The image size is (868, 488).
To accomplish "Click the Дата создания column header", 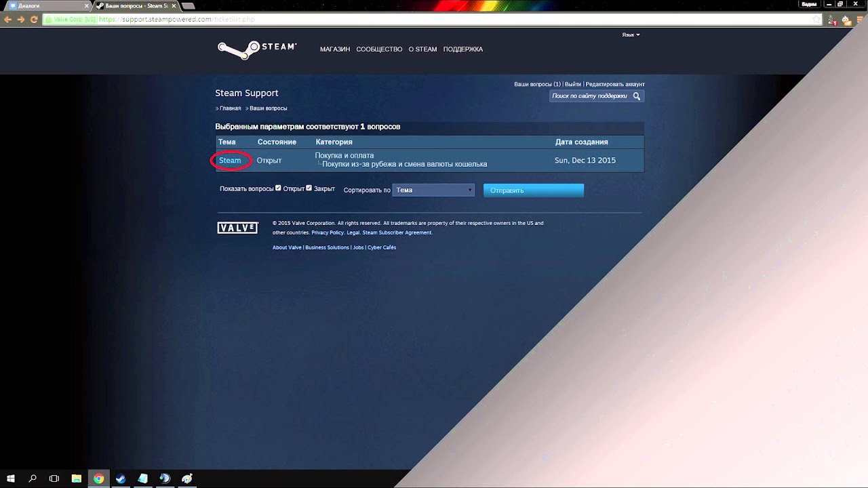I will pyautogui.click(x=581, y=142).
